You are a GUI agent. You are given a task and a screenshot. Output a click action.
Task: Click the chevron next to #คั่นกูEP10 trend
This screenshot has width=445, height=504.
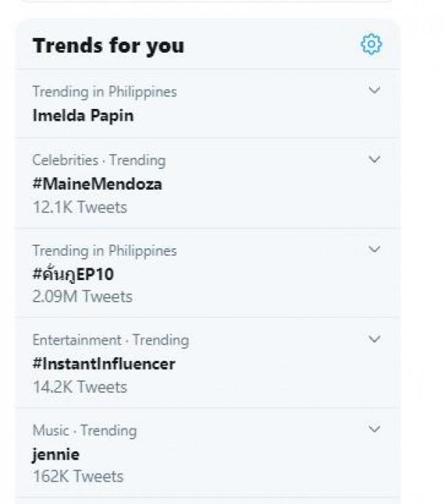pyautogui.click(x=375, y=250)
